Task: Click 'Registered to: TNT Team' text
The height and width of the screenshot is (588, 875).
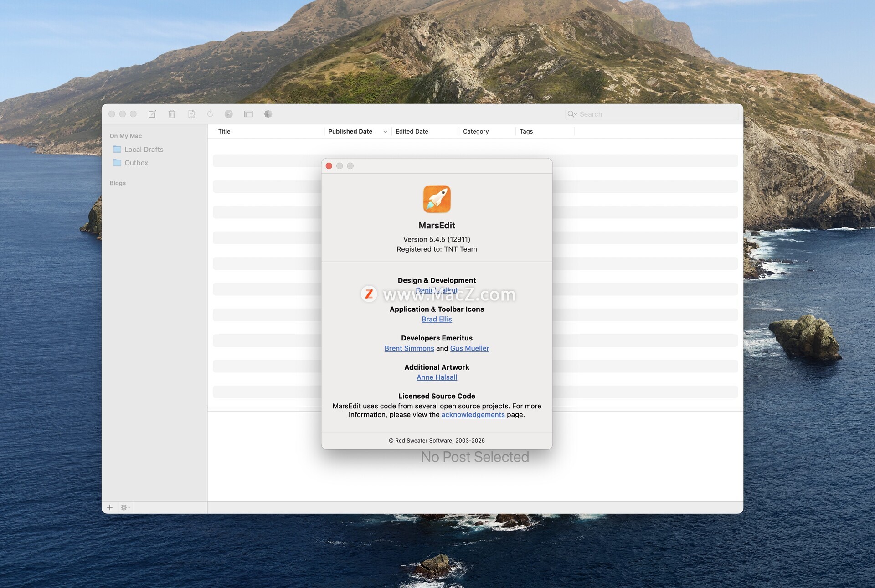Action: pyautogui.click(x=437, y=249)
